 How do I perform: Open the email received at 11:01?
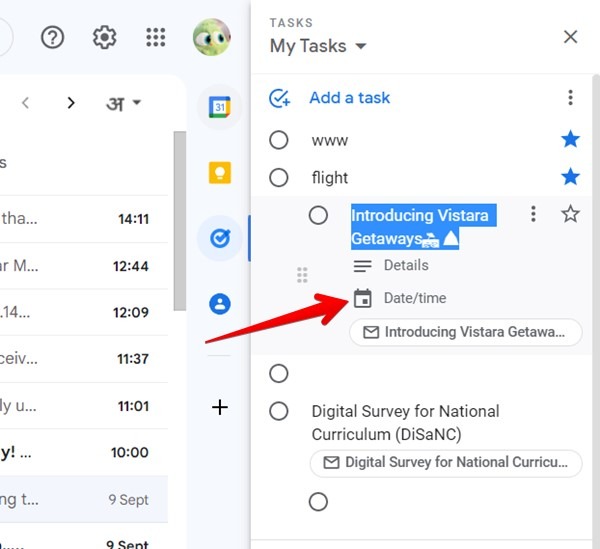pyautogui.click(x=83, y=406)
